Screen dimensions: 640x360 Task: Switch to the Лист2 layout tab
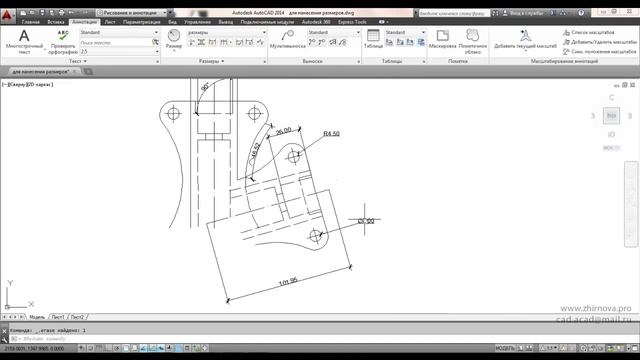pyautogui.click(x=77, y=317)
